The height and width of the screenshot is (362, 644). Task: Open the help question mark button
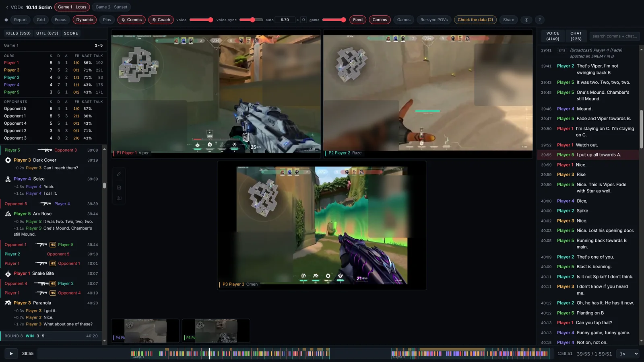coord(540,20)
